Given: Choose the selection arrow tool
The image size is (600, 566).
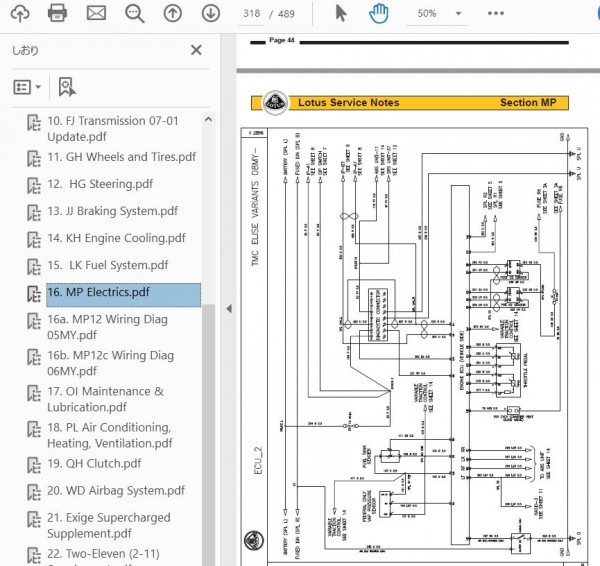Looking at the screenshot, I should [x=341, y=14].
